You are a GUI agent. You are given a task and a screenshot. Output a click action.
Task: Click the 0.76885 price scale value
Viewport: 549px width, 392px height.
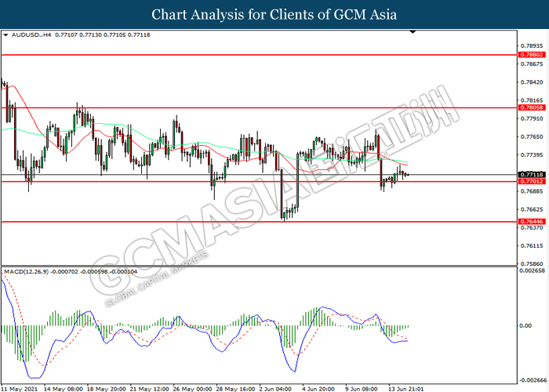click(533, 191)
